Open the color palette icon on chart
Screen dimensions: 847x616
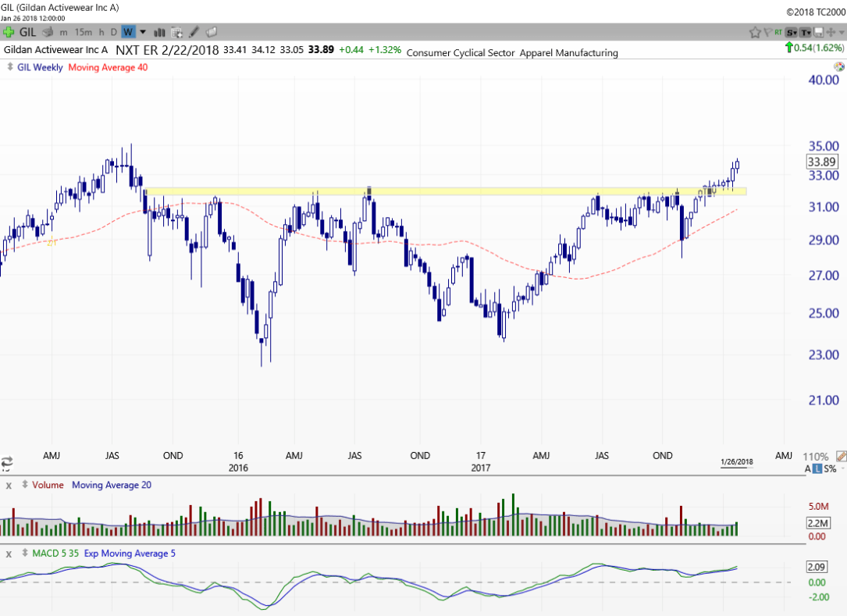point(839,67)
